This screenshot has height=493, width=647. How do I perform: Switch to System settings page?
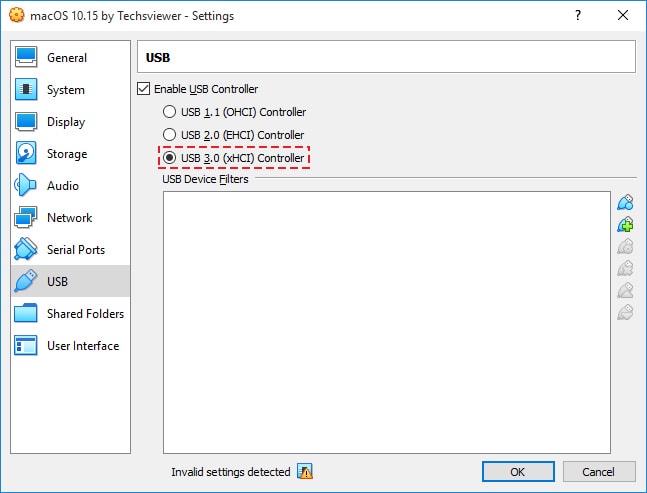pos(71,90)
